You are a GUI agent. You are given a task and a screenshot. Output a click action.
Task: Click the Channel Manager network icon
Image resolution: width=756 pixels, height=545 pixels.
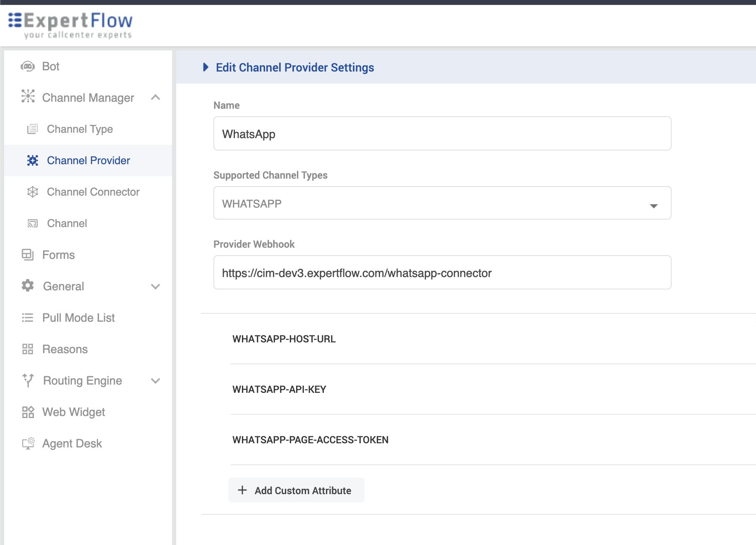click(28, 96)
